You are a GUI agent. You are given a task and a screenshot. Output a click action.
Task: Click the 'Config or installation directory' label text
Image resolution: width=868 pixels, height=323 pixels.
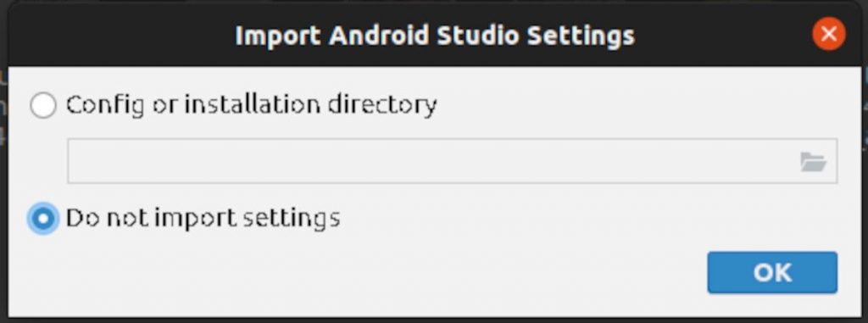tap(251, 105)
